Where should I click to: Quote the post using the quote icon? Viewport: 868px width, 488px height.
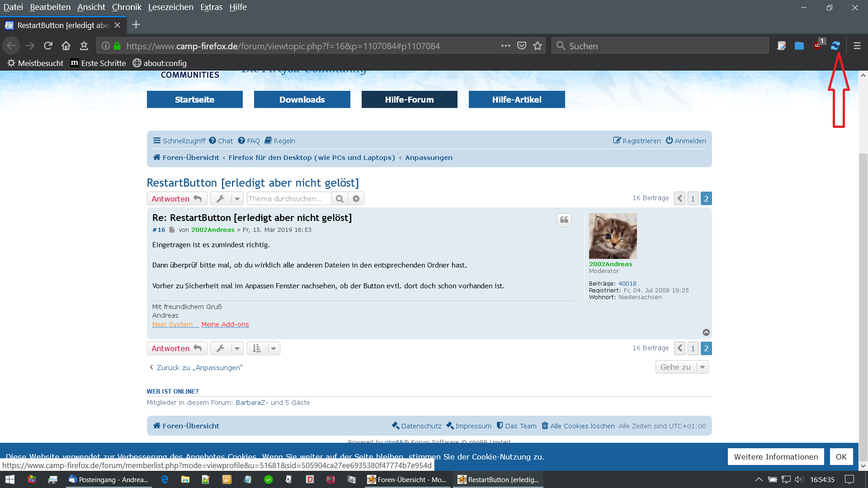coord(564,220)
